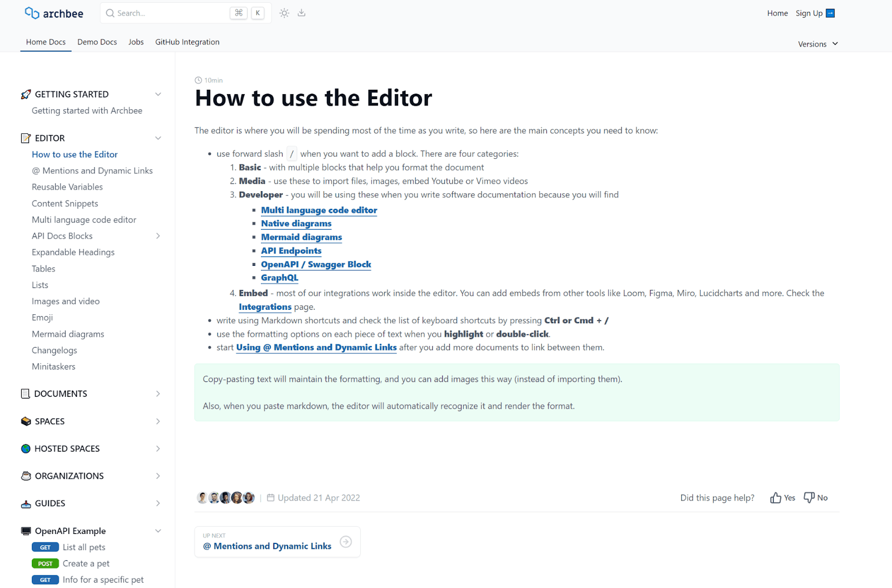Select Reusable Variables in the sidebar

tap(67, 187)
